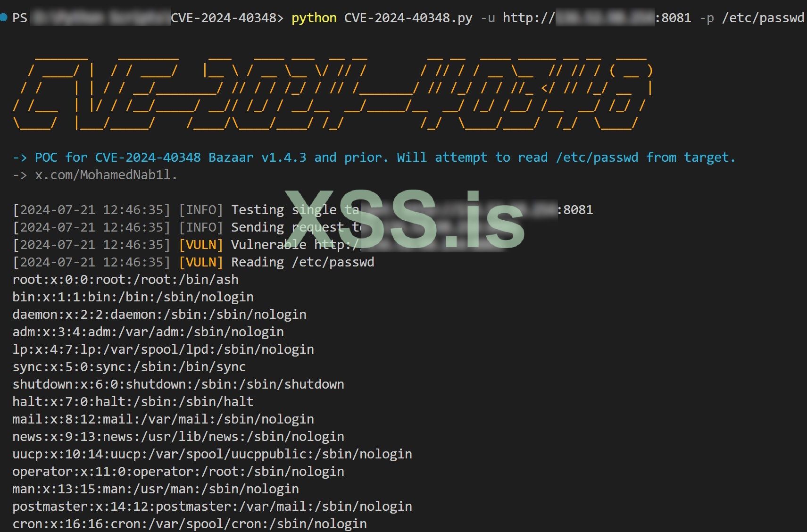Select the 'cron:x:16:16:cron' passwd line
This screenshot has height=532, width=807.
coord(190,524)
